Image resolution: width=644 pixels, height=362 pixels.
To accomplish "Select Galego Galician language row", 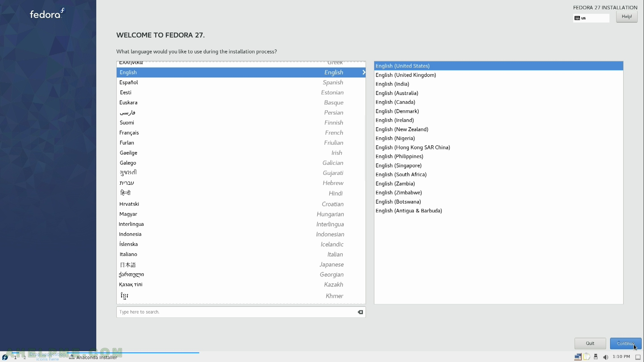I will (241, 163).
